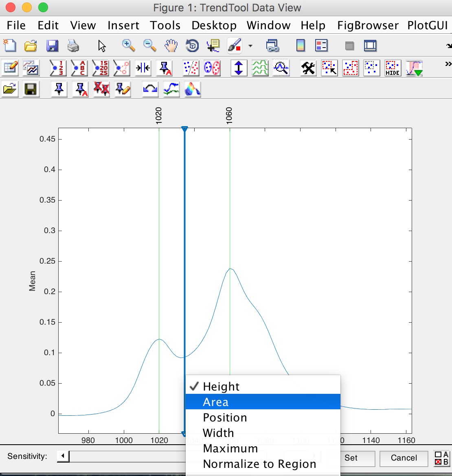Select Normalize to Region menu entry
Image resolution: width=452 pixels, height=476 pixels.
259,464
